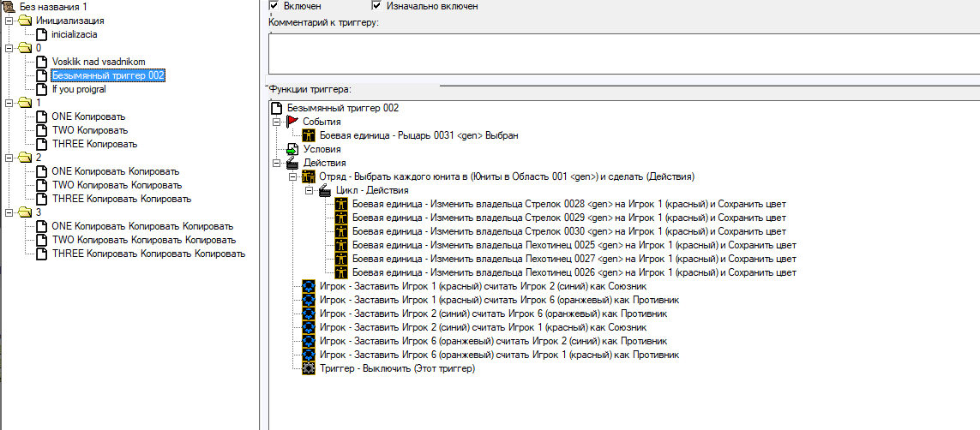Screen dimensions: 980x430
Task: Click the Условия label in functions tree
Action: (x=322, y=149)
